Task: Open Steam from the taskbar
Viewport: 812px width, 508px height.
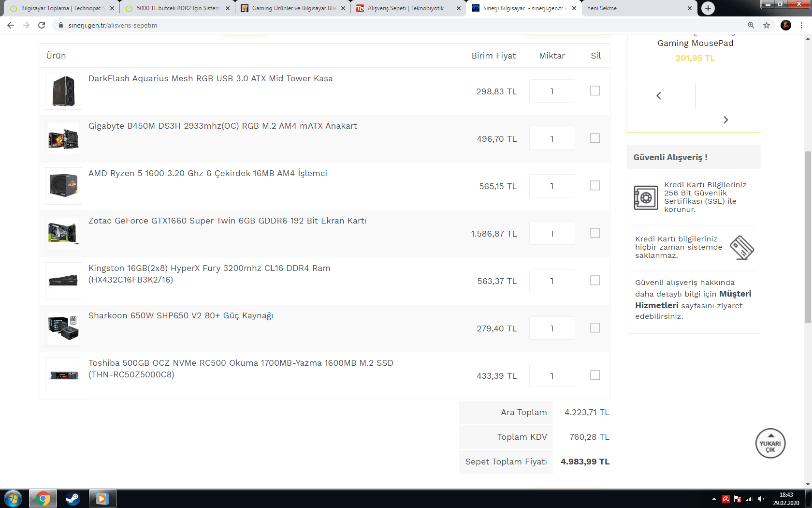Action: [x=72, y=498]
